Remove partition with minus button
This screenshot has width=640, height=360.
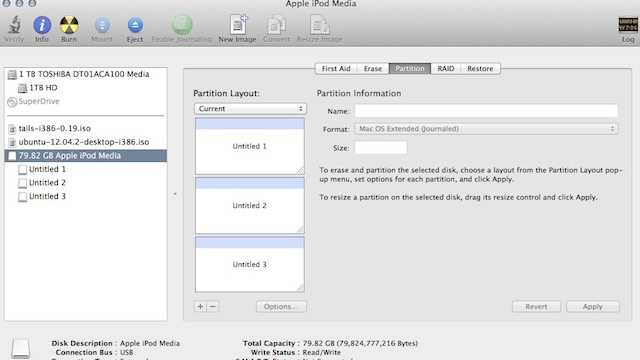click(x=213, y=307)
